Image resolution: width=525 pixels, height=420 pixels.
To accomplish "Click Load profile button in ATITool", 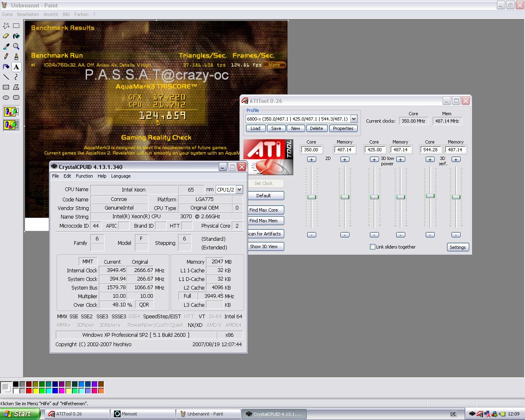I will click(x=256, y=128).
